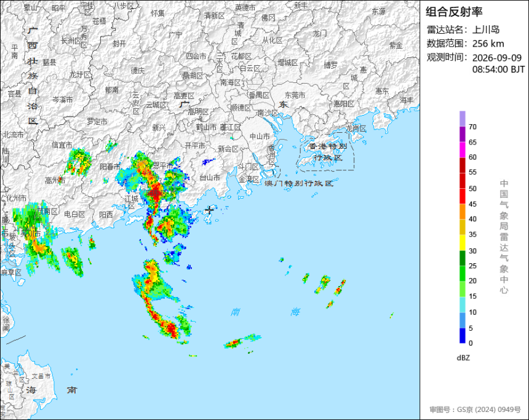Click the 电白区 map label
The image size is (529, 420).
click(74, 214)
